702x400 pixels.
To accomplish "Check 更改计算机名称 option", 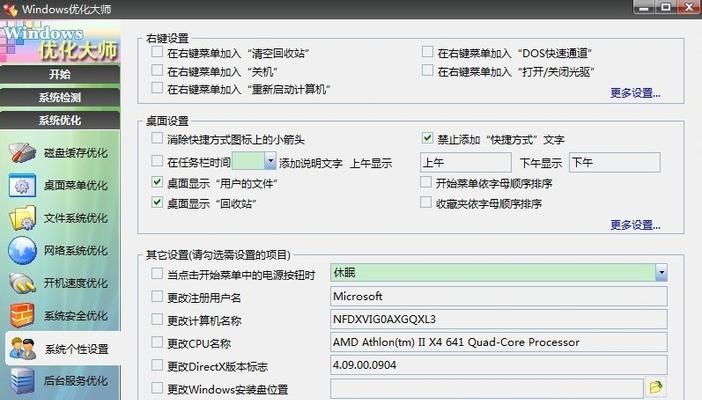I will (x=157, y=319).
